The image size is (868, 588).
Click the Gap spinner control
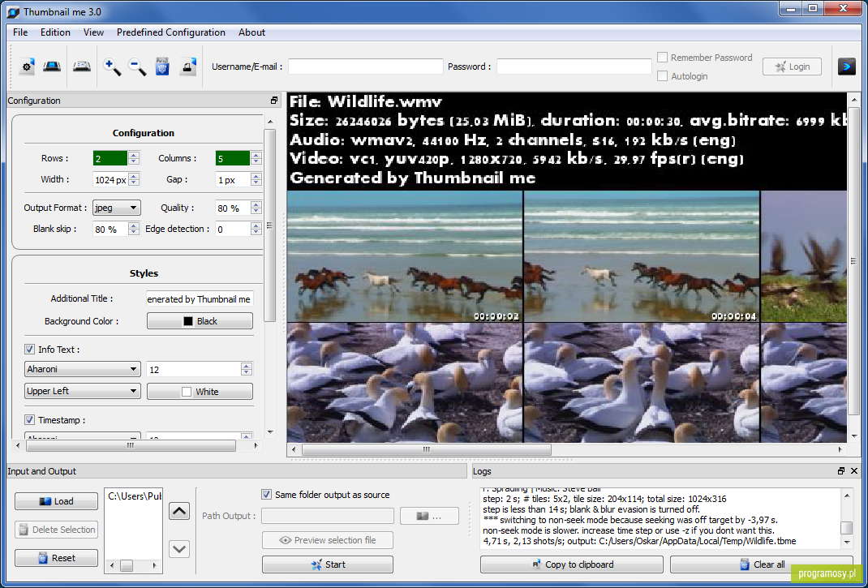click(256, 179)
